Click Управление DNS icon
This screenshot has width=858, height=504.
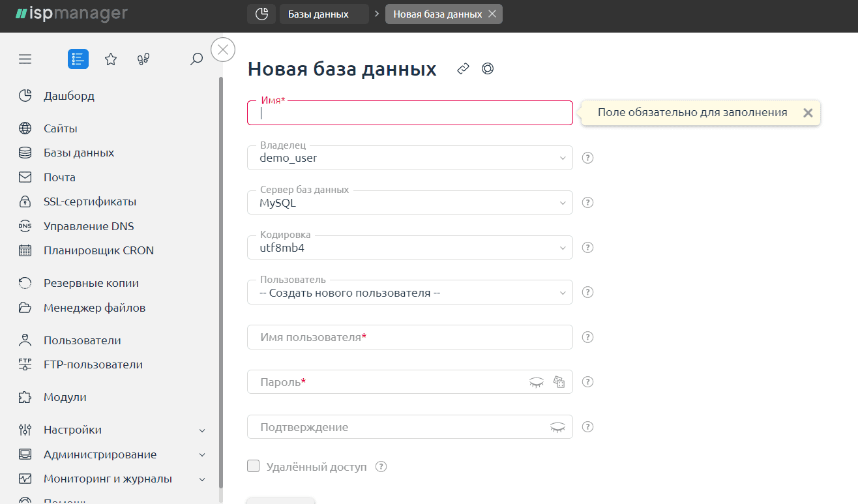point(25,226)
